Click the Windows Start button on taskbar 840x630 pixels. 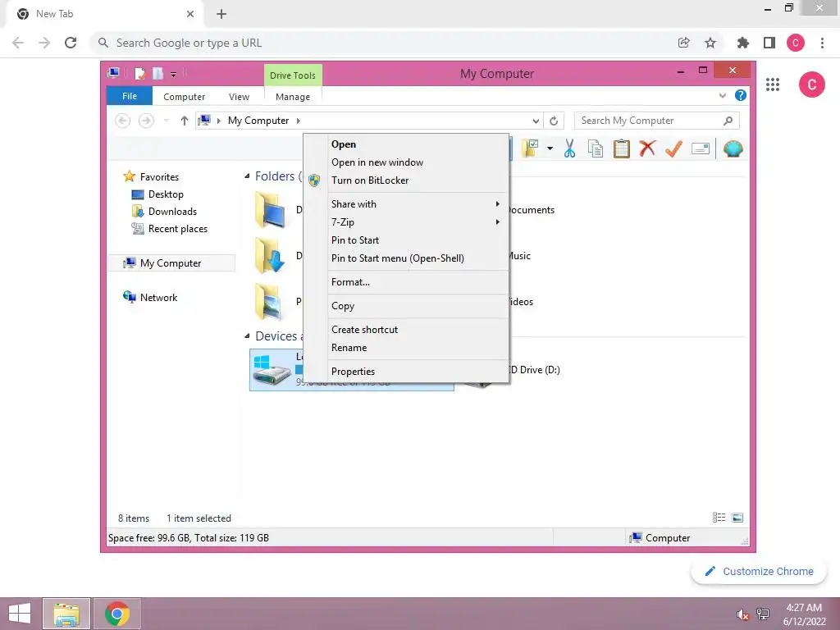pyautogui.click(x=20, y=614)
